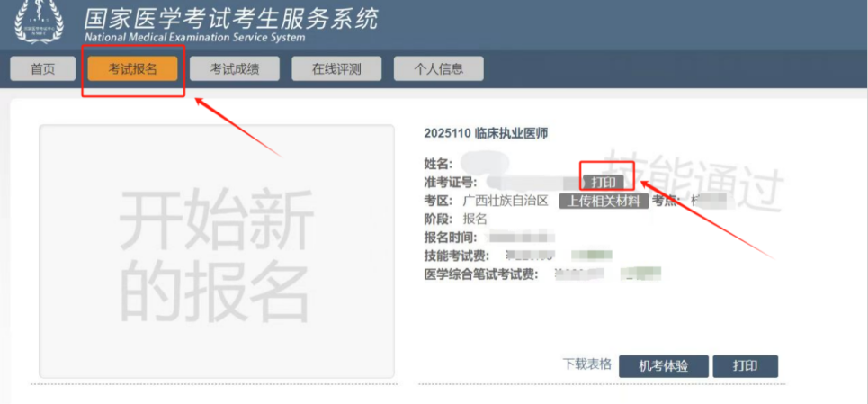Go to the 首页 tab
Viewport: 868px width, 404px height.
(x=42, y=69)
